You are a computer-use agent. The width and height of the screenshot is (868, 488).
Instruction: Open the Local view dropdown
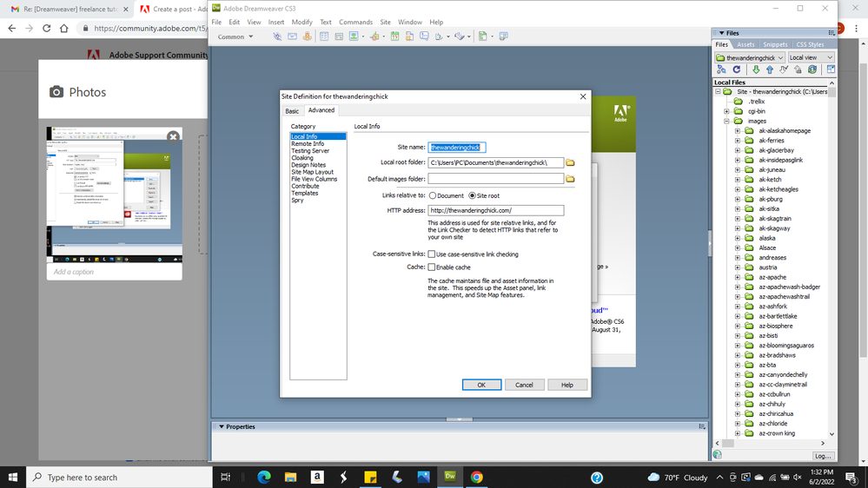(811, 57)
